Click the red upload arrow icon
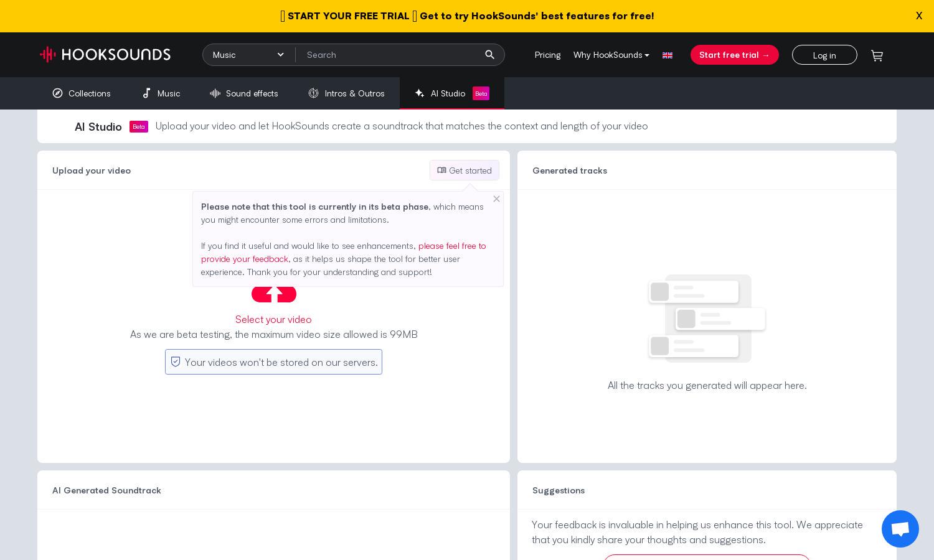The width and height of the screenshot is (934, 560). coord(274,294)
